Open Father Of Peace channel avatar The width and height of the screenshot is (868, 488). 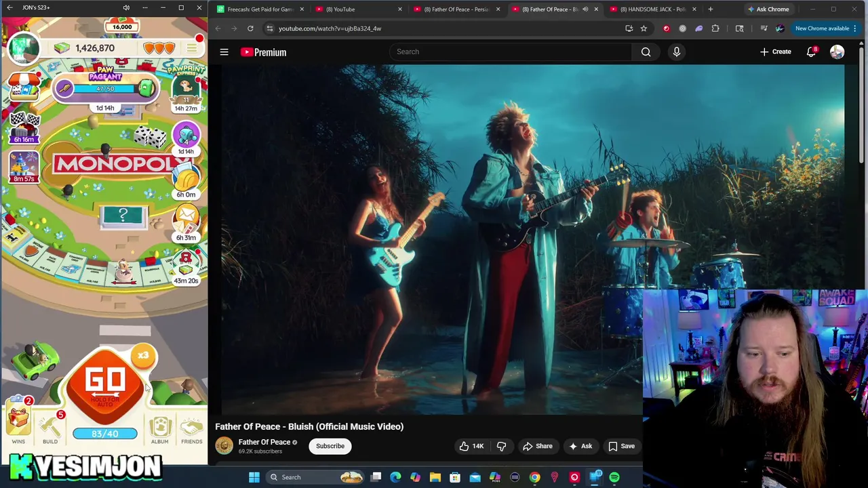[x=224, y=446]
